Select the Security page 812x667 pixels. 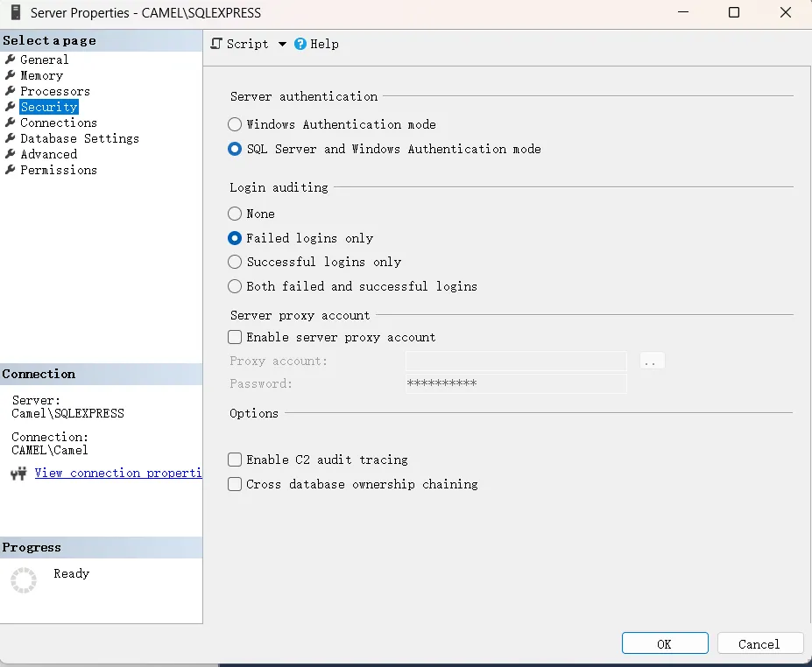click(x=49, y=107)
